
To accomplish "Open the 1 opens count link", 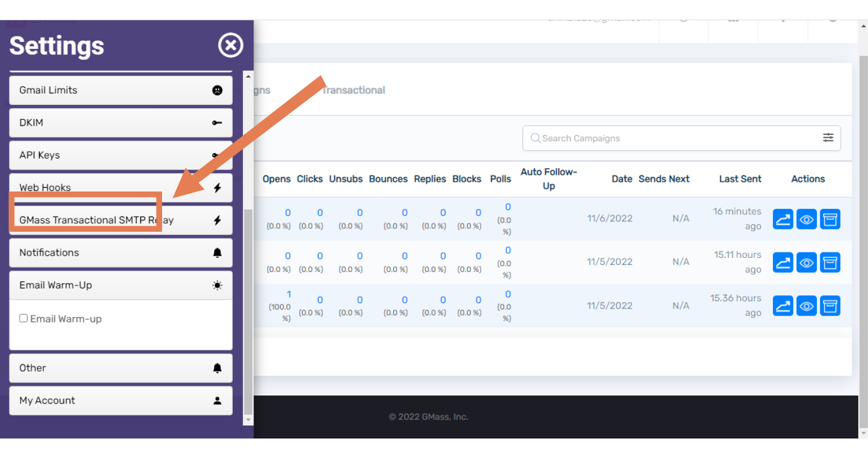I will (x=289, y=294).
